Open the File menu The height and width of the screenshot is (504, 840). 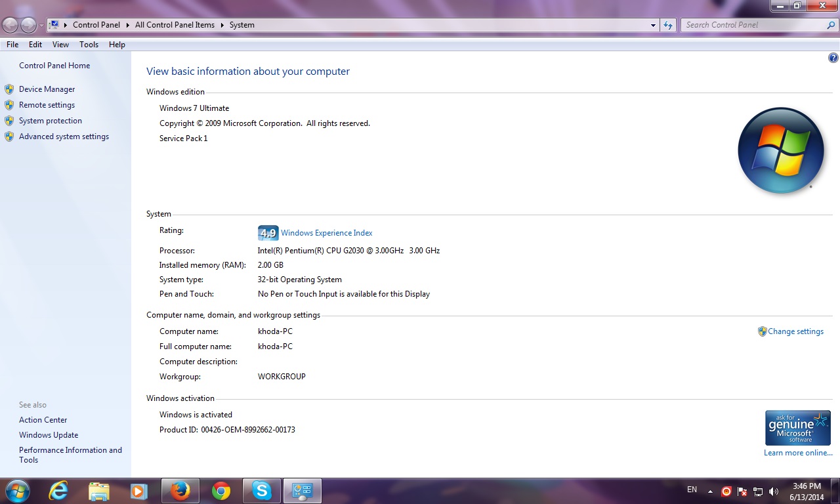point(12,45)
